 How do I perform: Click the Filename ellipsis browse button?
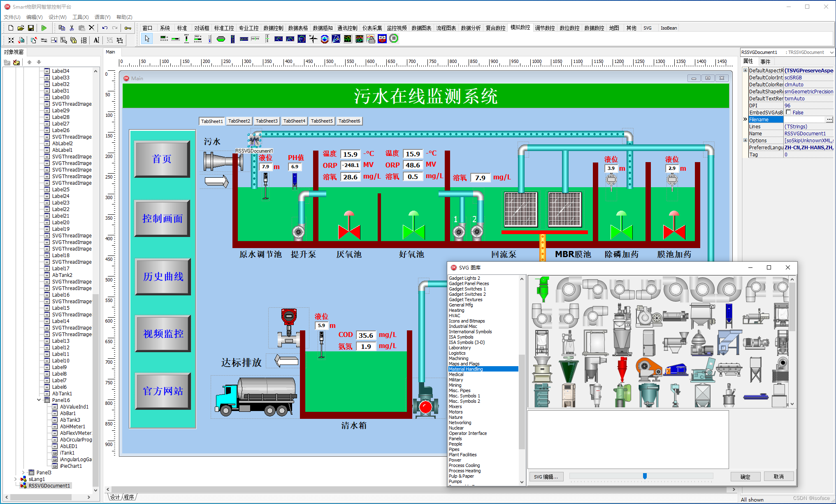829,119
